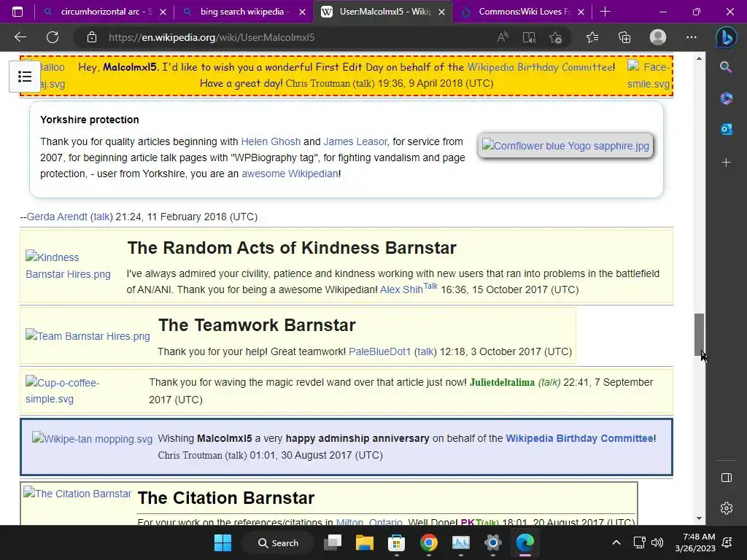Follow the awesome Wikipedian link
This screenshot has width=747, height=560.
pos(290,174)
